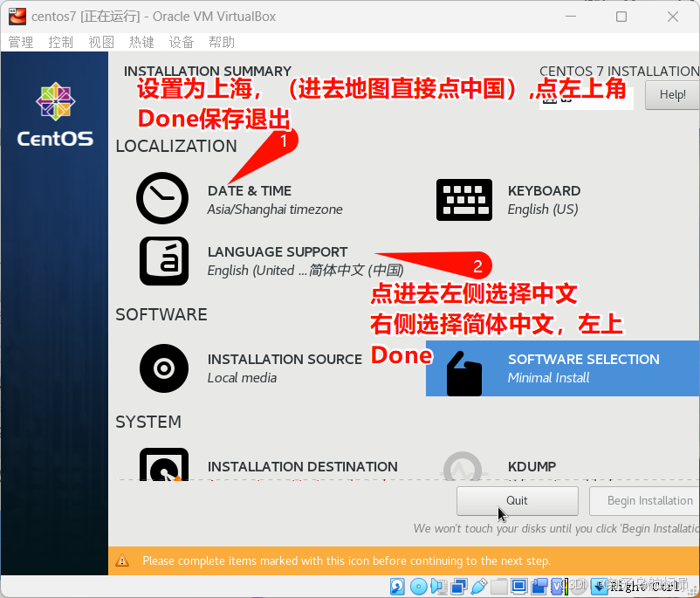Viewport: 700px width, 598px height.
Task: Open the 热键 menu
Action: click(x=141, y=43)
